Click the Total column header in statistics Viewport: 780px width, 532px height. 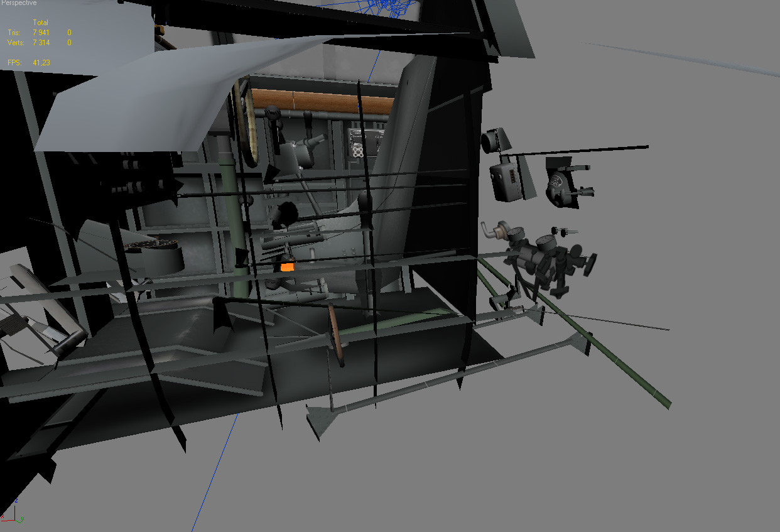40,23
